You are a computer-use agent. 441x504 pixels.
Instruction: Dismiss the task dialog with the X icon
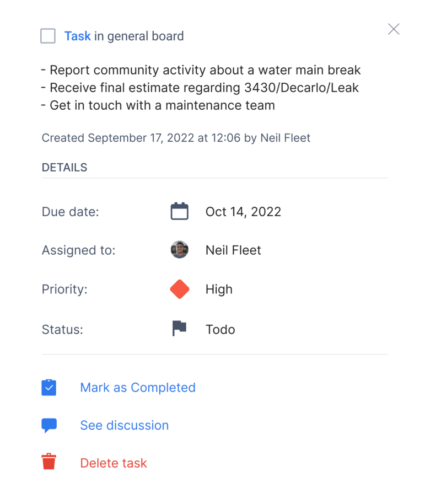coord(394,29)
